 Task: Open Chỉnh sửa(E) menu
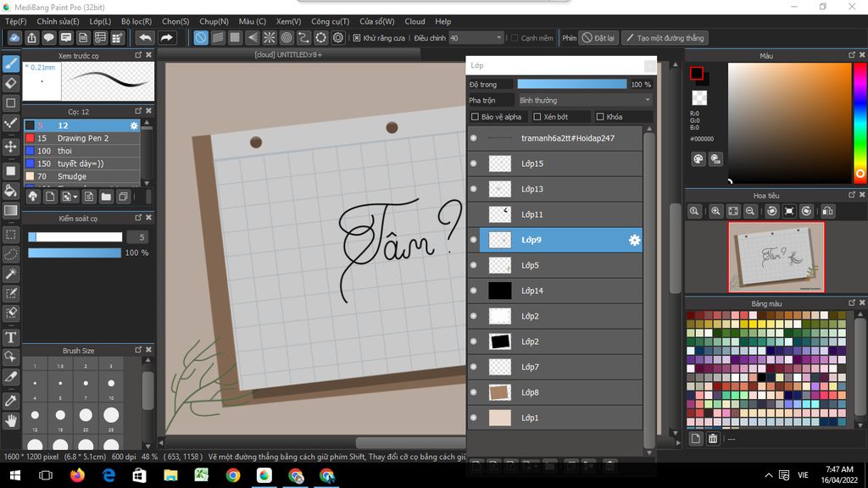pyautogui.click(x=58, y=21)
